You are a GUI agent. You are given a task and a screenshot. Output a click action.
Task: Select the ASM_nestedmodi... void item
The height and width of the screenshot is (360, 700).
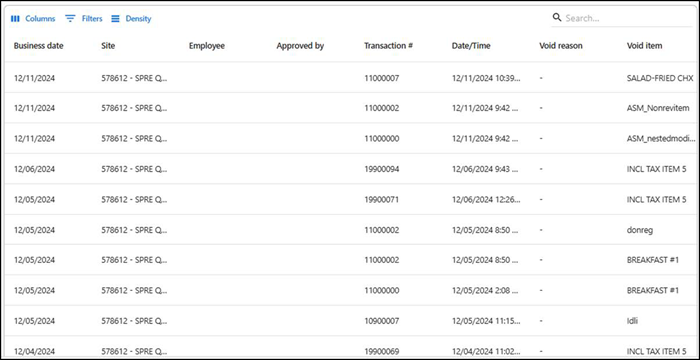(661, 138)
